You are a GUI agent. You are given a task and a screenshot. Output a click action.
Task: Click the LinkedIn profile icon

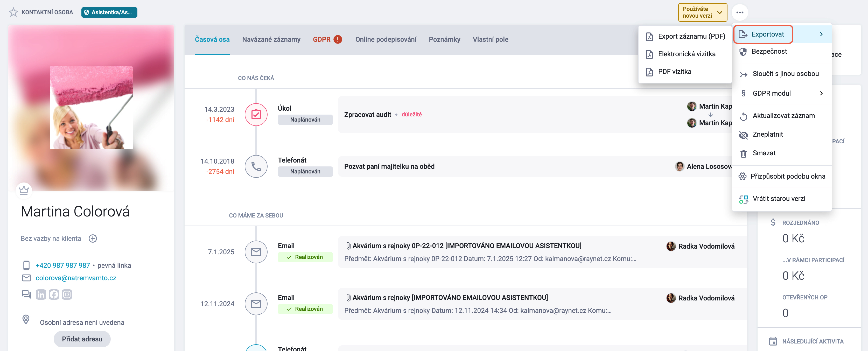click(x=41, y=295)
